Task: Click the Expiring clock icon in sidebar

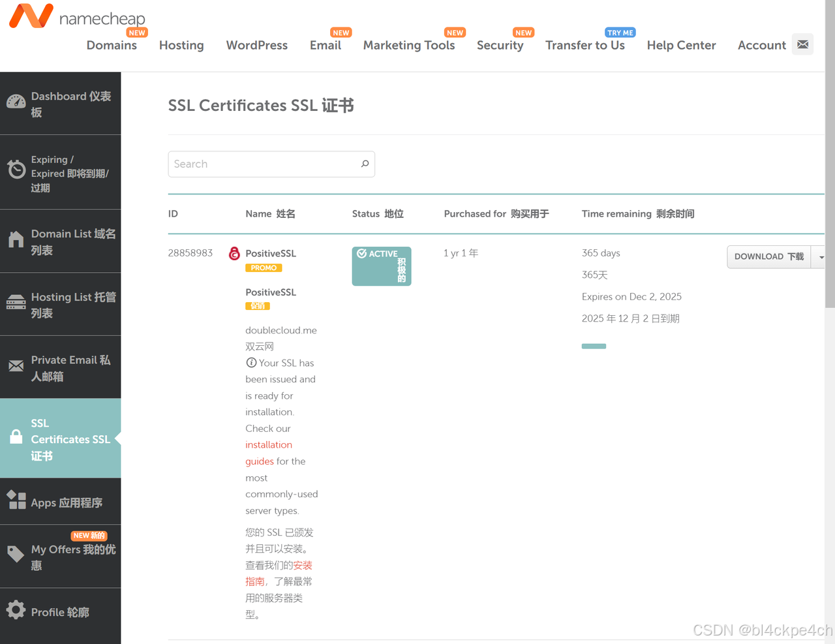Action: [16, 169]
